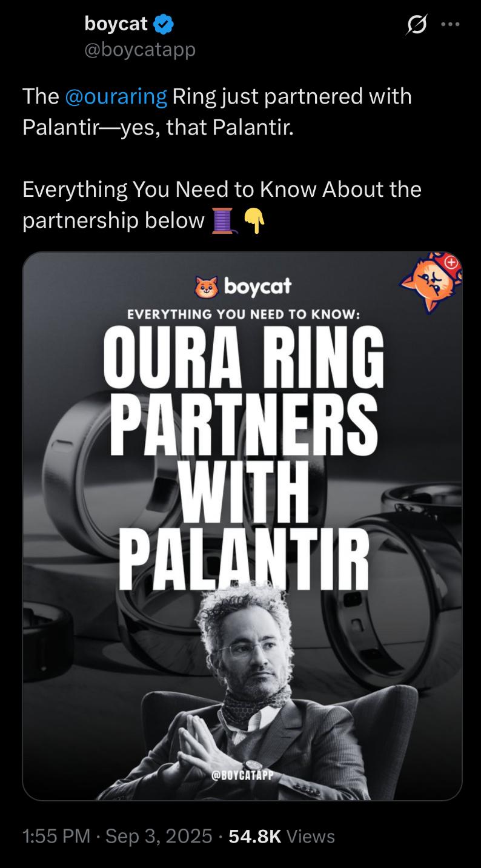This screenshot has height=868, width=481.
Task: Click the 'Everything You Need To Know:' subtitle
Action: (x=245, y=314)
